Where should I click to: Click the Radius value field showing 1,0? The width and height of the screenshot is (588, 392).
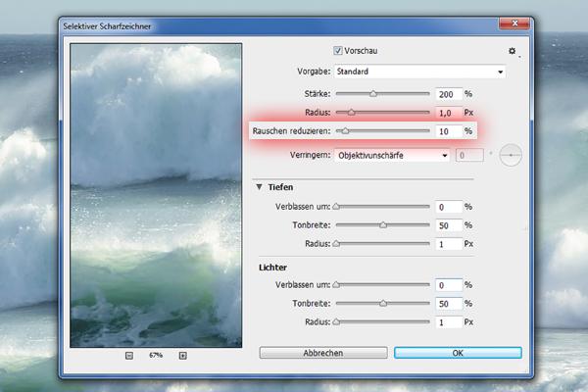pos(449,113)
